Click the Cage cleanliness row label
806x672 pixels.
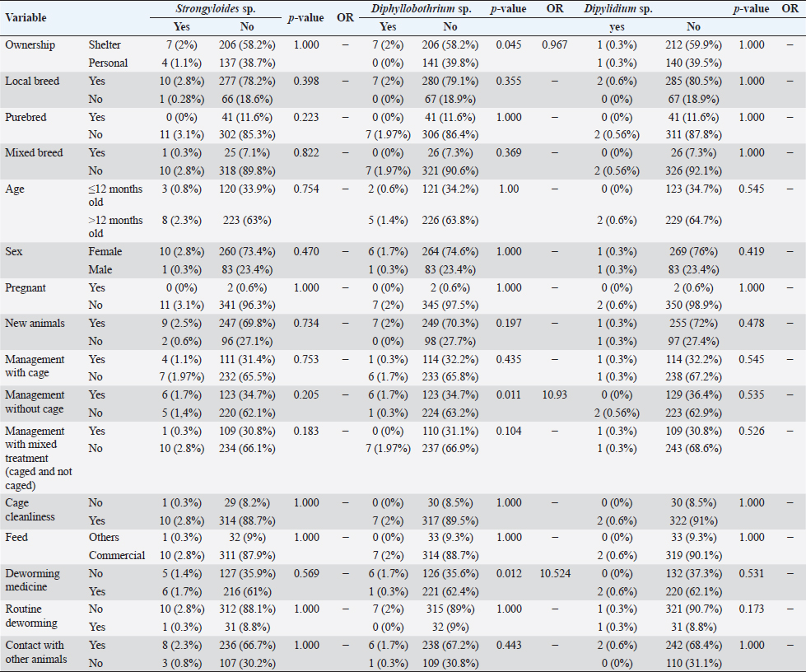(x=30, y=508)
